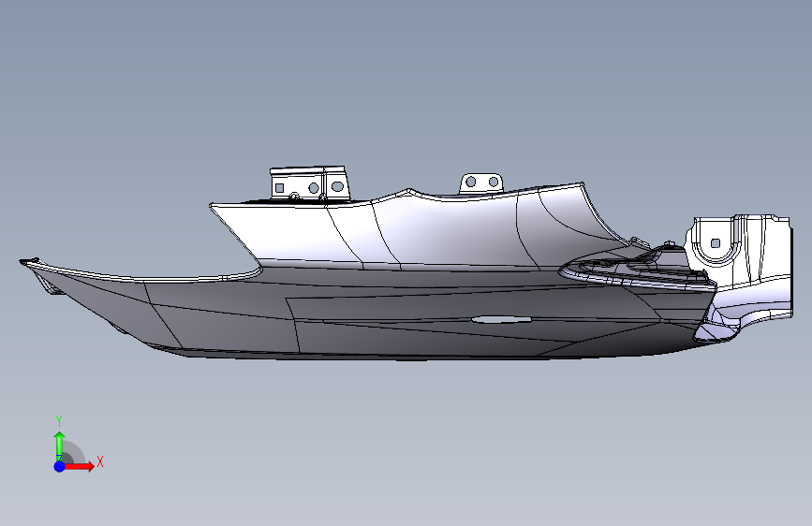Screen dimensions: 812x526
Task: Click the blue Z axis dot
Action: point(59,466)
